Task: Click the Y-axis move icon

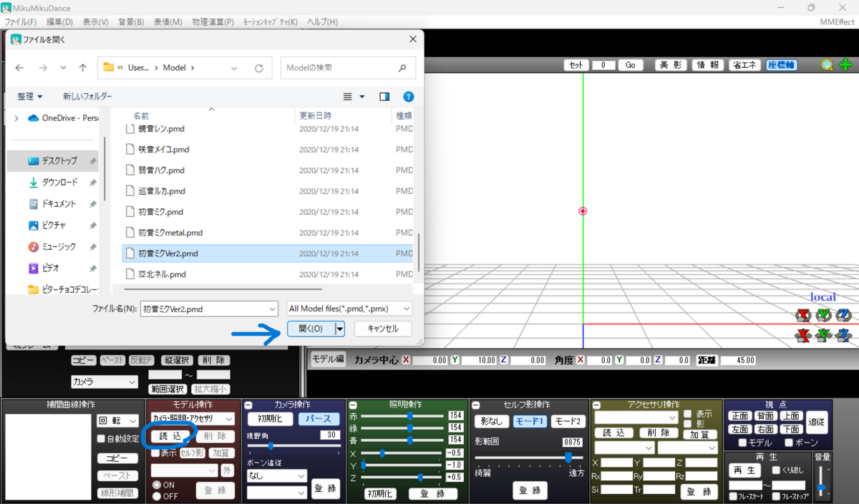Action: point(823,335)
